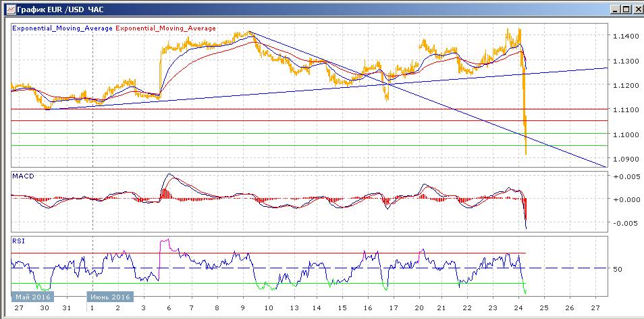This screenshot has width=644, height=319.
Task: Maximize the EUR/USD chart window
Action: (625, 9)
